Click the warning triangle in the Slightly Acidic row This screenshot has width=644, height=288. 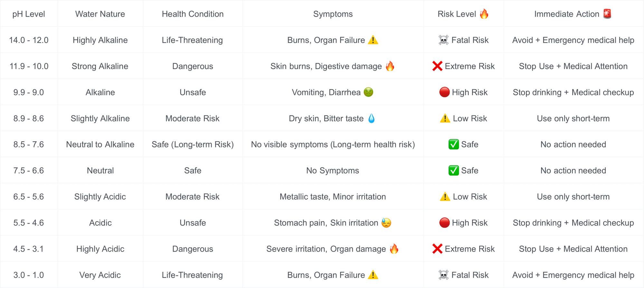[x=445, y=197]
